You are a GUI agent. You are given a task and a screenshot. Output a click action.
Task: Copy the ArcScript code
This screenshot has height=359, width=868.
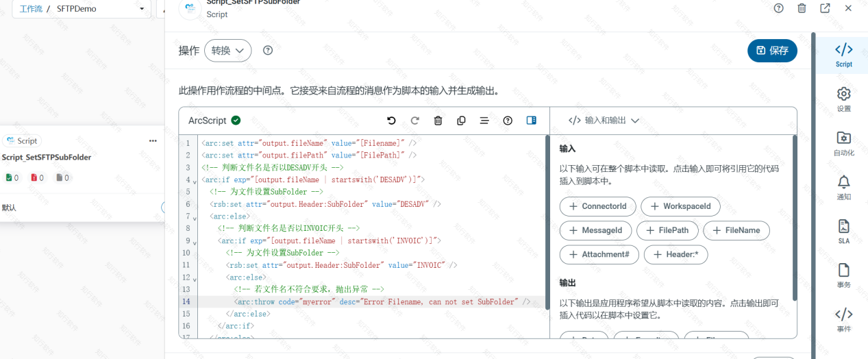(x=461, y=121)
